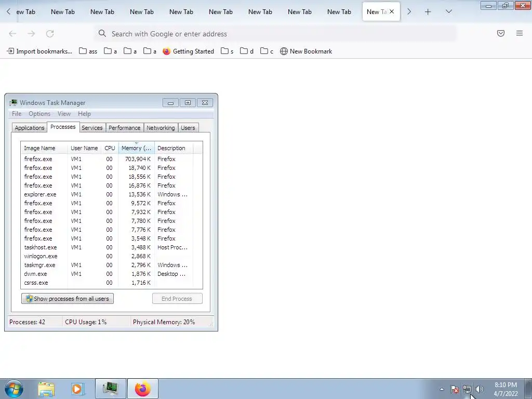Switch to the Users tab
Screen dimensions: 532x399
[x=188, y=128]
